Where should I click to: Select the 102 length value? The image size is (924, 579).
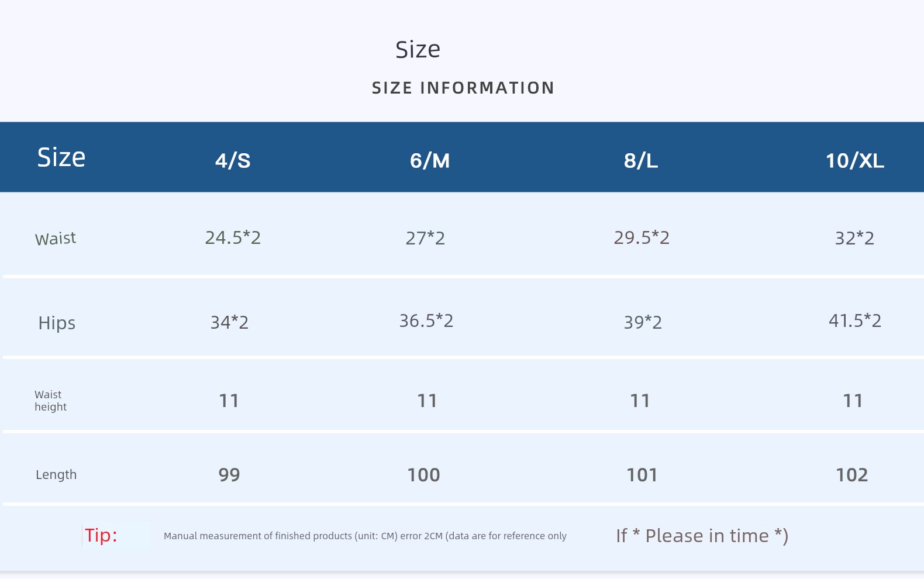pos(852,475)
